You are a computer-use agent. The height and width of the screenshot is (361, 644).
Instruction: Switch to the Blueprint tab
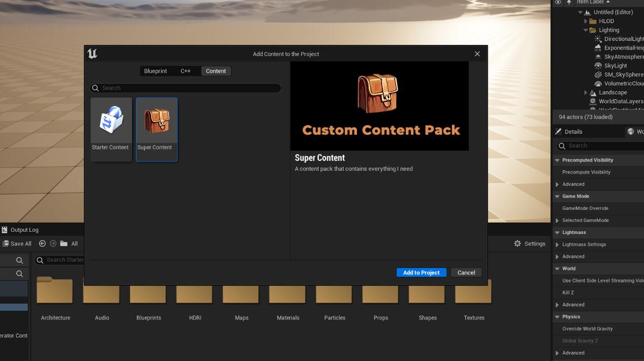(155, 71)
